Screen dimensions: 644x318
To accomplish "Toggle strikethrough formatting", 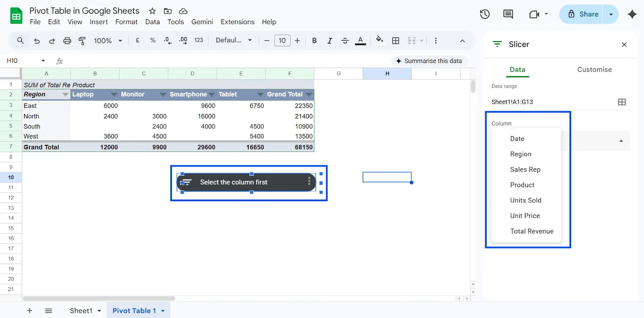I will 345,41.
